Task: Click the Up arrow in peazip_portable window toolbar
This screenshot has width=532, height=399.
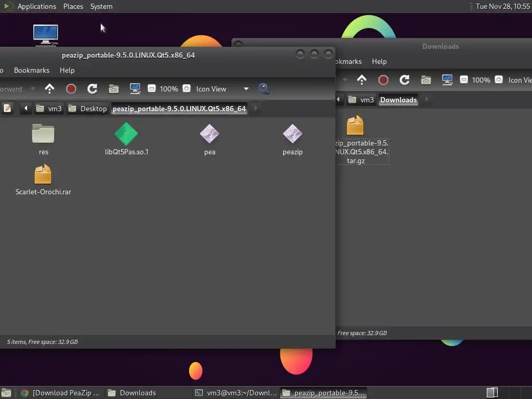Action: (49, 89)
